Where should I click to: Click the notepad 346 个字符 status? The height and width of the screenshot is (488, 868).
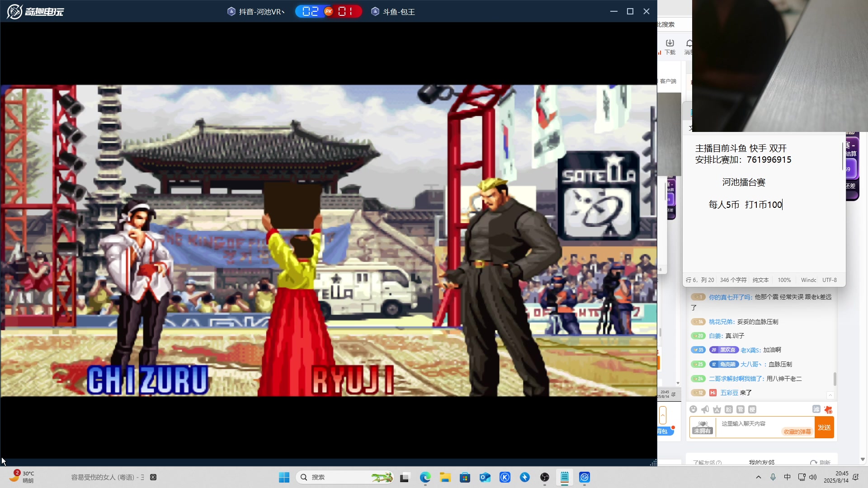pos(733,280)
